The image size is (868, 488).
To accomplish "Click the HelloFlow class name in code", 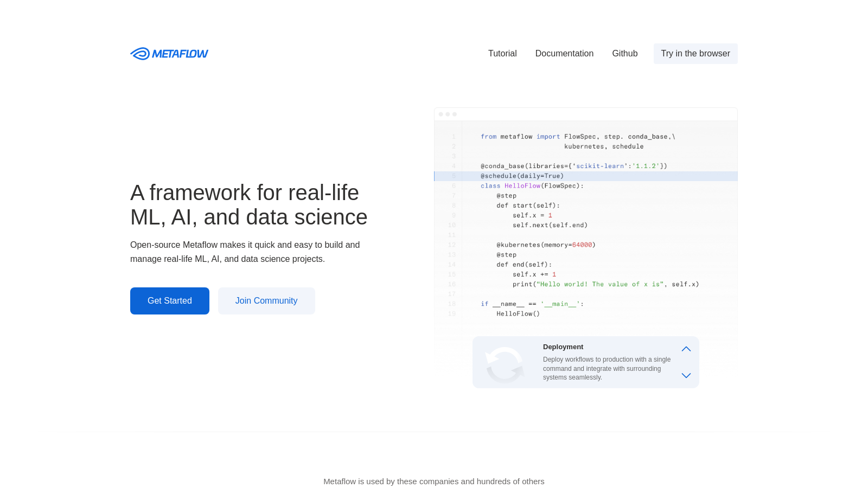I will click(521, 185).
